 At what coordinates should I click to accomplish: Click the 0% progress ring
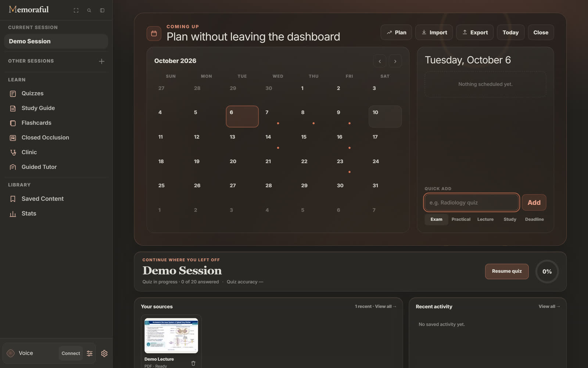click(x=547, y=272)
